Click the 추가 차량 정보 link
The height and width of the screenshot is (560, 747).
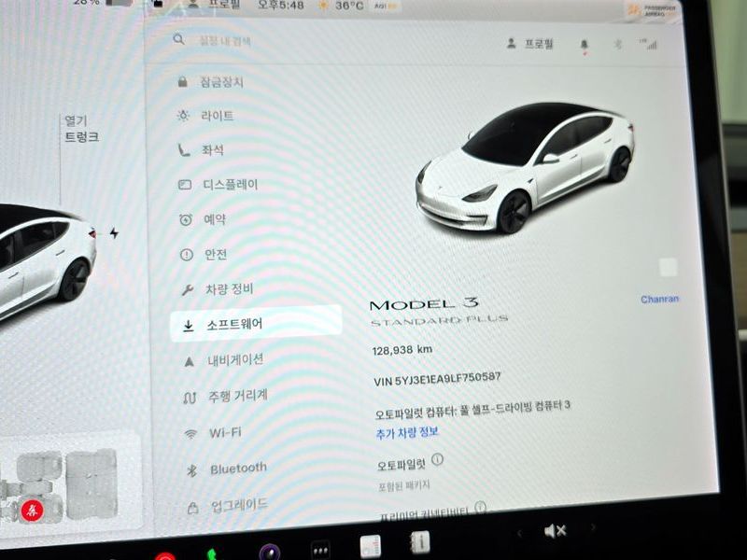tap(407, 433)
